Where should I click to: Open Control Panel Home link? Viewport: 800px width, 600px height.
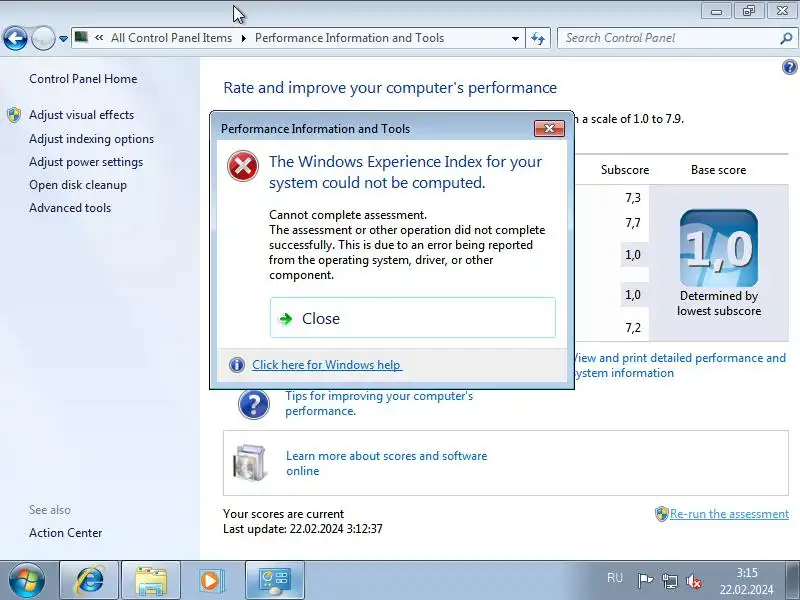[x=83, y=79]
